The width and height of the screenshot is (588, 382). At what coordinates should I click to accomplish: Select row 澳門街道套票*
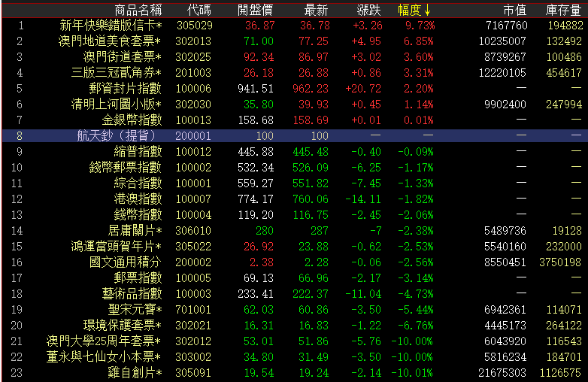click(295, 57)
